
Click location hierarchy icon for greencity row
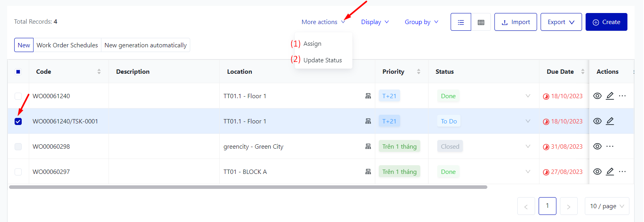click(x=368, y=146)
